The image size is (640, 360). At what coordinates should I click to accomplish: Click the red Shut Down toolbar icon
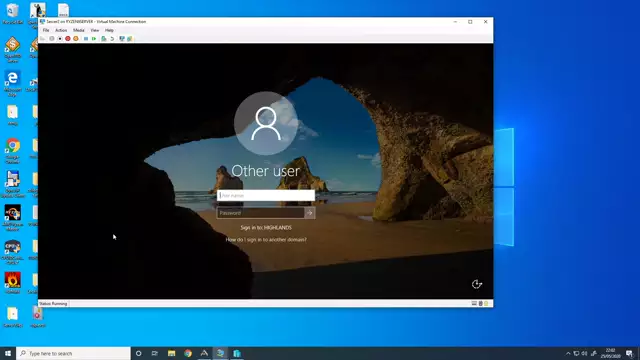[68, 39]
